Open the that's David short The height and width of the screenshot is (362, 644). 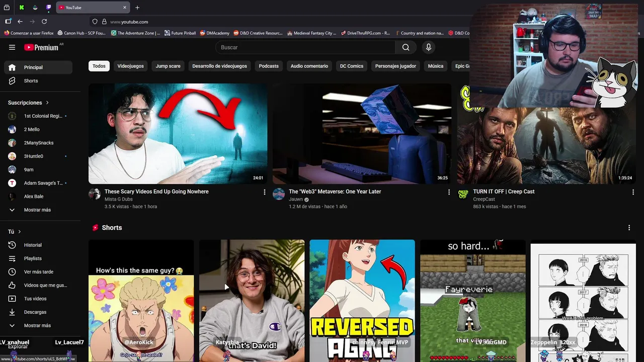(x=252, y=301)
